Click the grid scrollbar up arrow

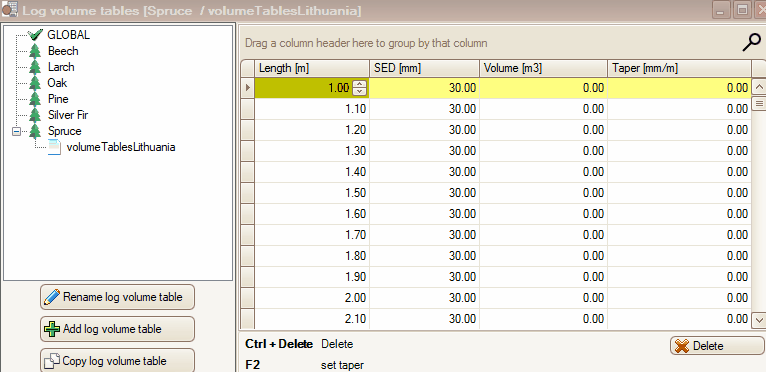point(759,88)
